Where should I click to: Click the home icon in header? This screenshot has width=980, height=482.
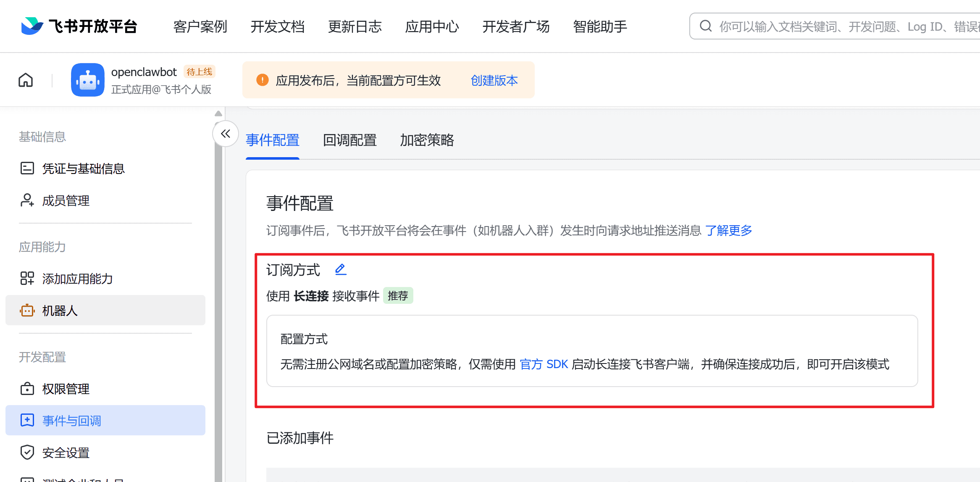pos(26,80)
